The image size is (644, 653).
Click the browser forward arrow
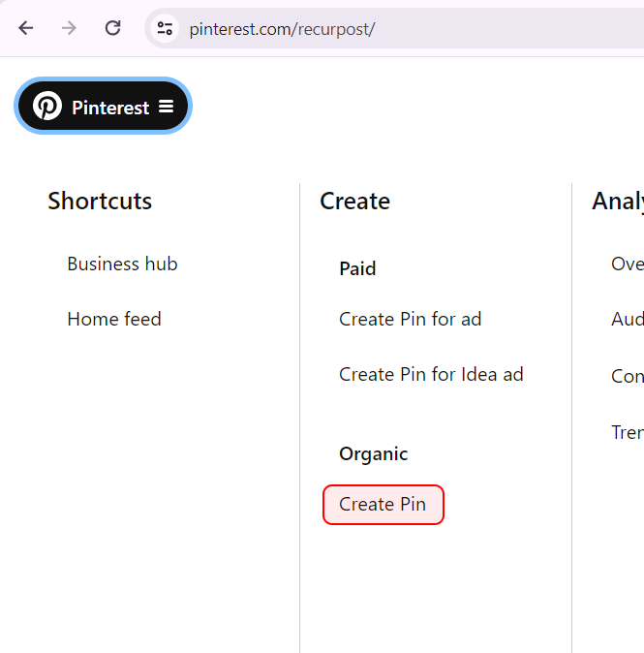pyautogui.click(x=69, y=28)
